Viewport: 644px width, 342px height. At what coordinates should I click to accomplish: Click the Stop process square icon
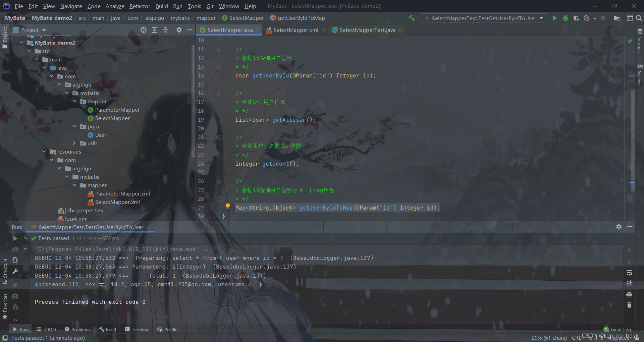603,18
